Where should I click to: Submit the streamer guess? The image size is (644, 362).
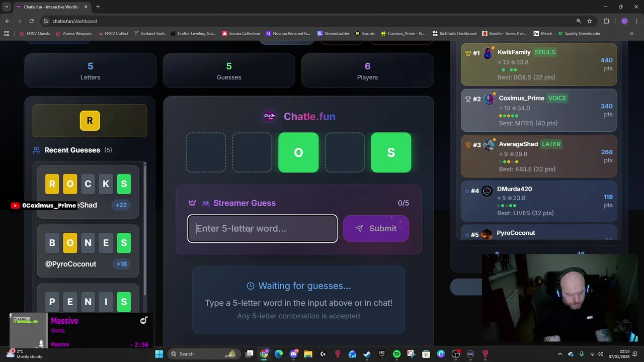(x=376, y=228)
